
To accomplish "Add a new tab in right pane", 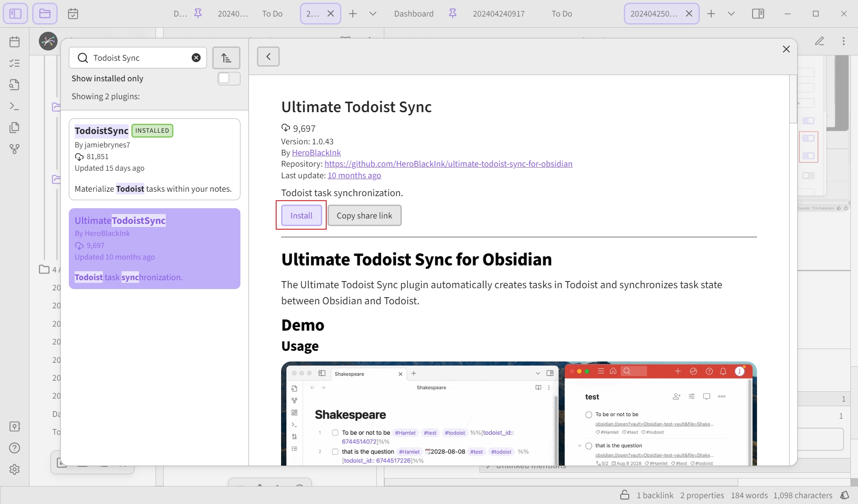I will 711,13.
